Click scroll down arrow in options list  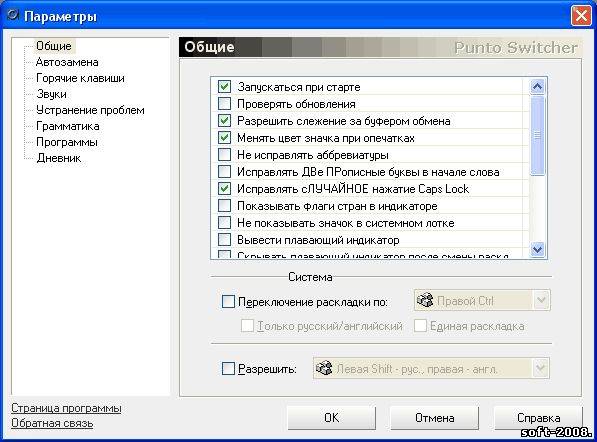(x=537, y=250)
